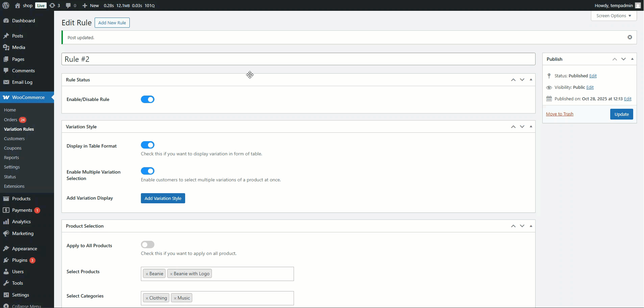Click the Rule #2 title field
Image resolution: width=644 pixels, height=308 pixels.
coord(298,59)
